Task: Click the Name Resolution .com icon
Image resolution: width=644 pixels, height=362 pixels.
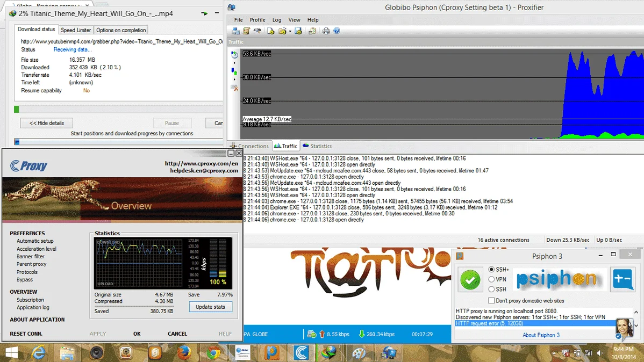Action: click(257, 31)
